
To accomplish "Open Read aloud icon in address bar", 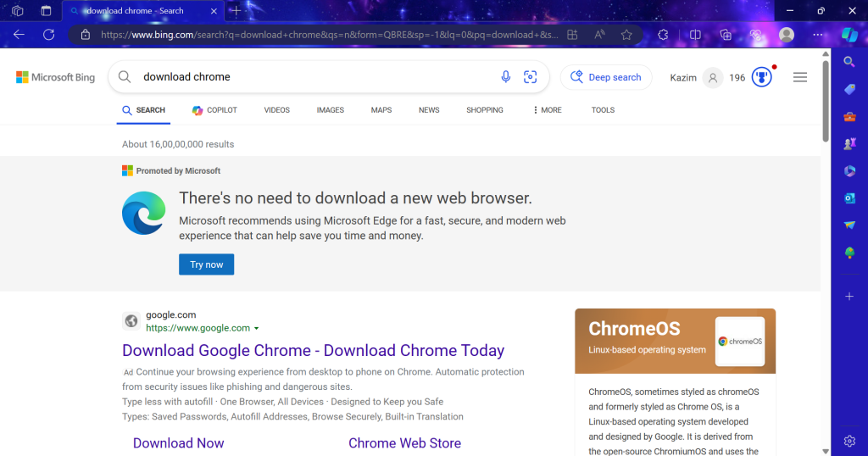I will pos(599,35).
